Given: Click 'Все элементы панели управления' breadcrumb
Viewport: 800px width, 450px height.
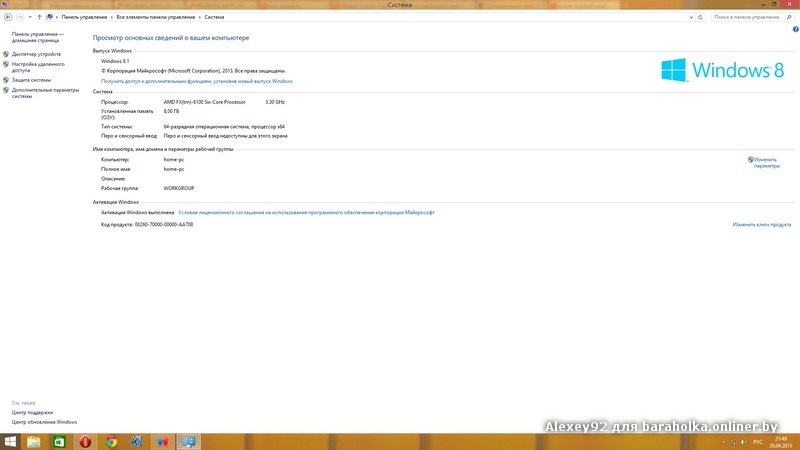Looking at the screenshot, I should 156,17.
